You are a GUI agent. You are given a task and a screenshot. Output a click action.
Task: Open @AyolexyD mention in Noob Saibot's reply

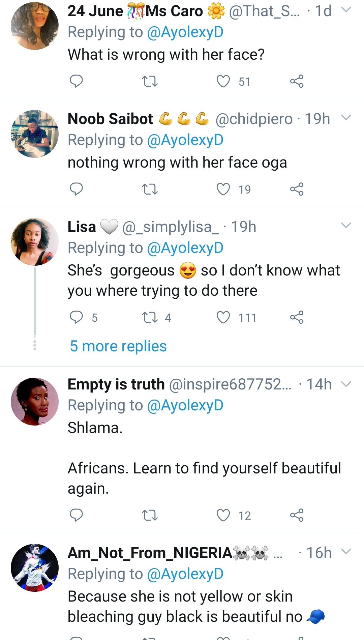(x=185, y=140)
